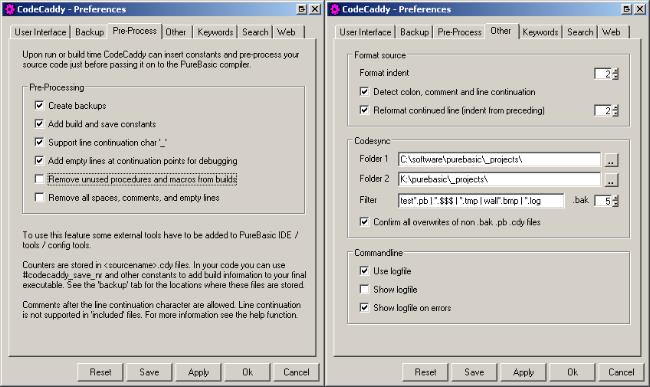Click .bak count value field
650x387 pixels.
(x=603, y=201)
